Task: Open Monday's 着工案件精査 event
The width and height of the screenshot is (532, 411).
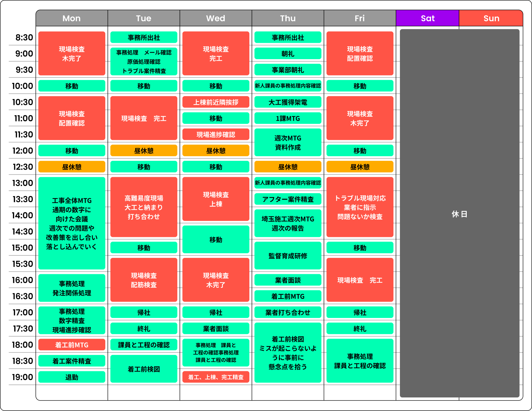Action: click(x=72, y=361)
